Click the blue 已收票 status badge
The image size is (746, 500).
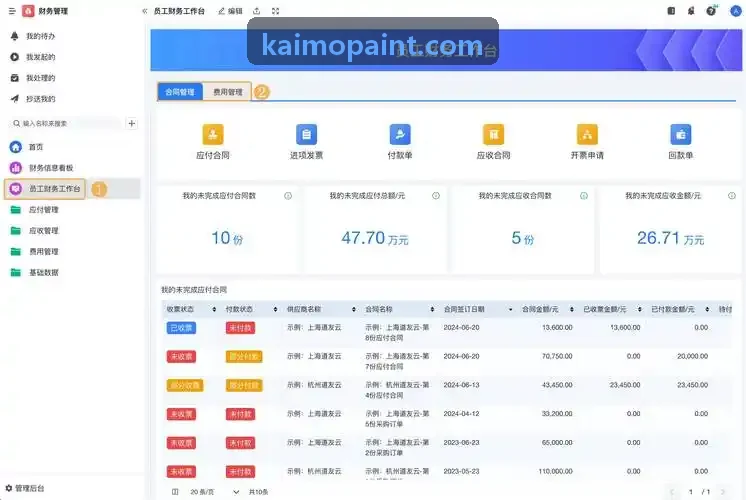181,328
